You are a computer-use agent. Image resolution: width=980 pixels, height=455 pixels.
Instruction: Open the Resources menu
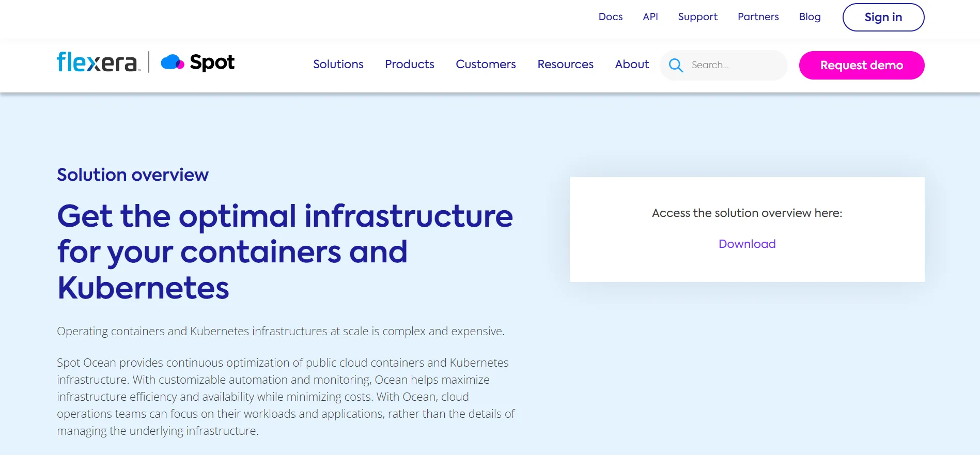click(566, 64)
